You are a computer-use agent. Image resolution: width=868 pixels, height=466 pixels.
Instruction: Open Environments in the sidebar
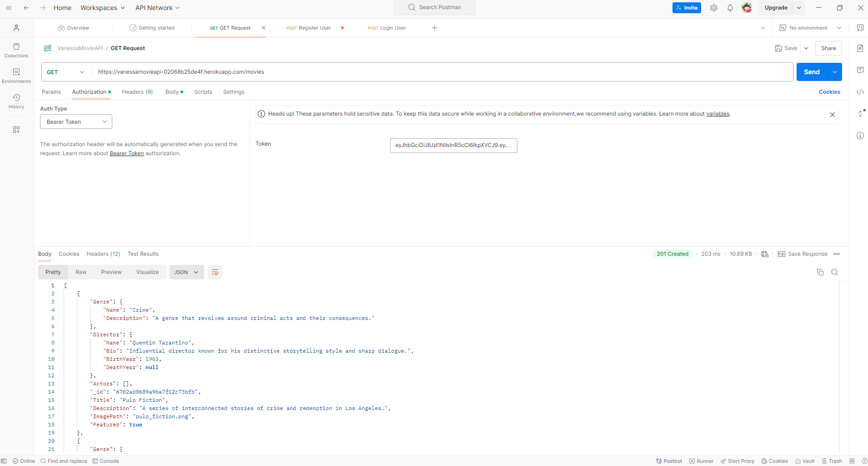16,76
